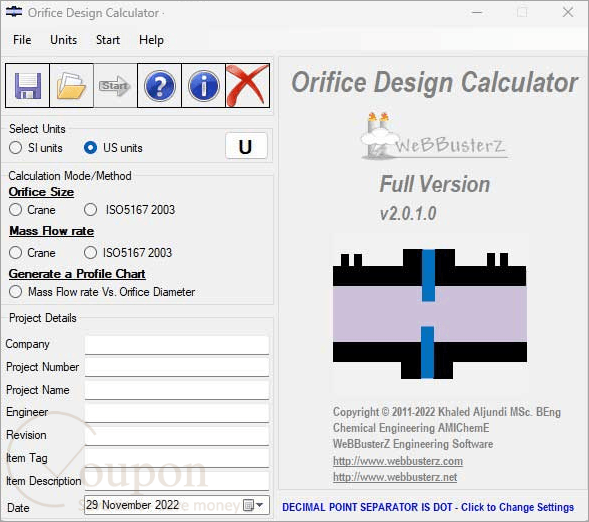Click decimal point separator settings text
The image size is (589, 522).
[x=428, y=507]
